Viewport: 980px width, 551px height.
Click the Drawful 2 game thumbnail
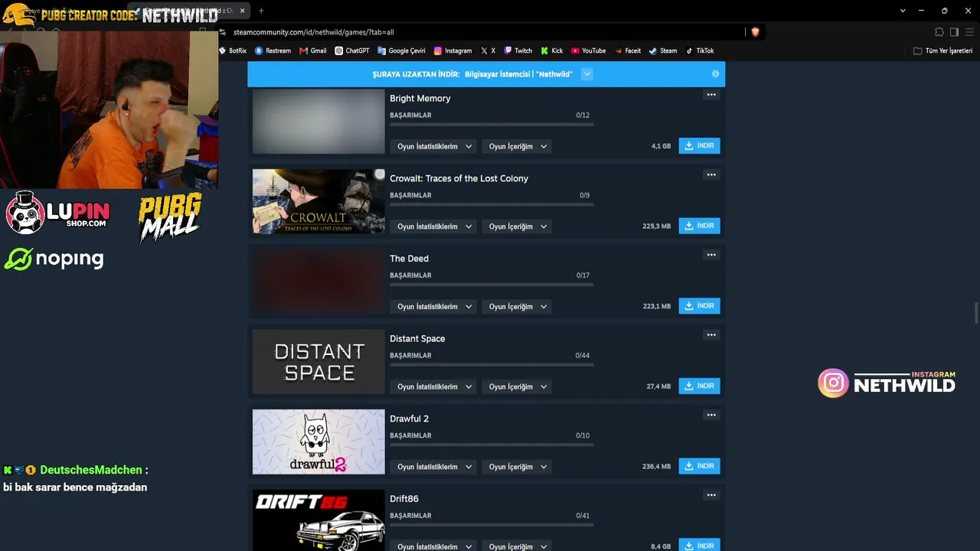point(318,442)
